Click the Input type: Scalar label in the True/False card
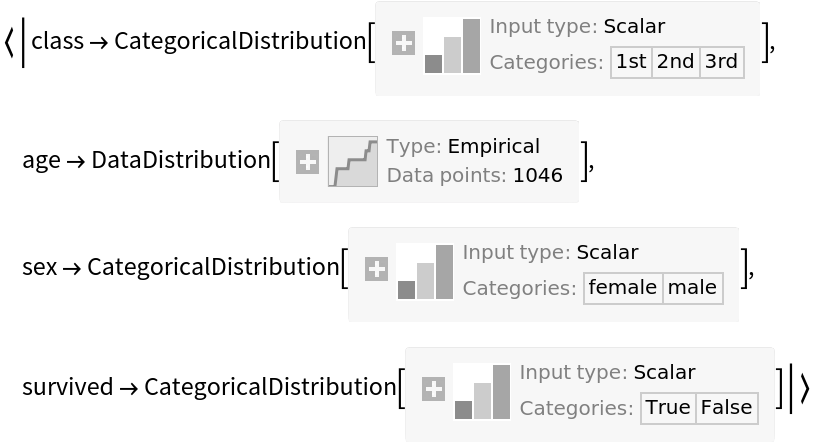The width and height of the screenshot is (816, 444). click(x=607, y=373)
